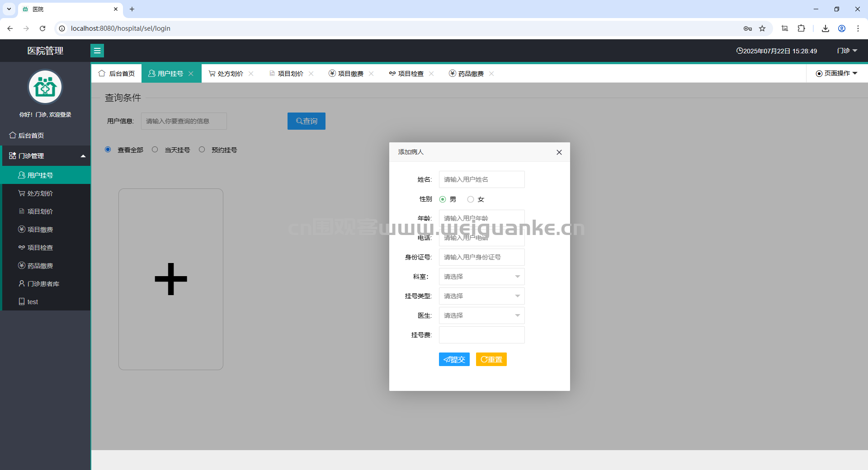Open 药品缴费 in the sidebar
868x470 pixels.
click(46, 266)
